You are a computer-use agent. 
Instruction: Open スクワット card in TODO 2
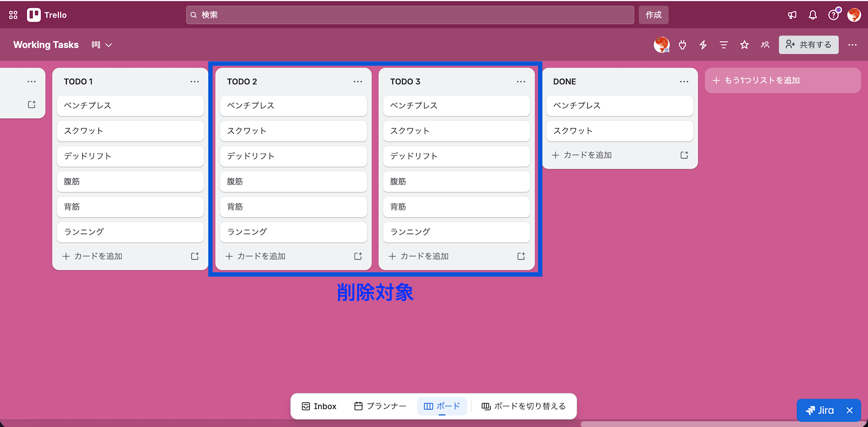tap(293, 131)
